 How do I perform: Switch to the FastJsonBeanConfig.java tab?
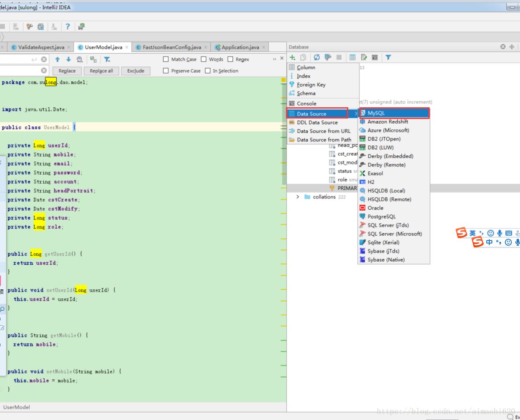172,47
